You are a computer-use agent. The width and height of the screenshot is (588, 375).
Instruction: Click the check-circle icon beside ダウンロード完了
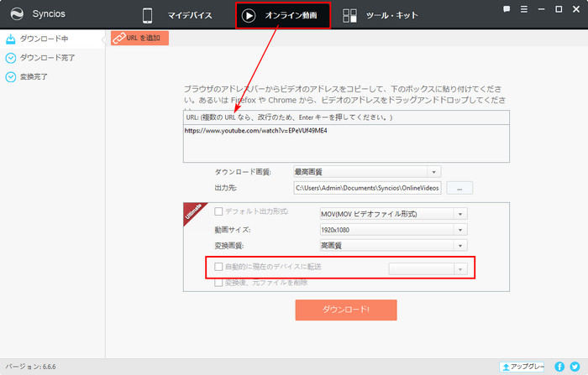tap(11, 58)
